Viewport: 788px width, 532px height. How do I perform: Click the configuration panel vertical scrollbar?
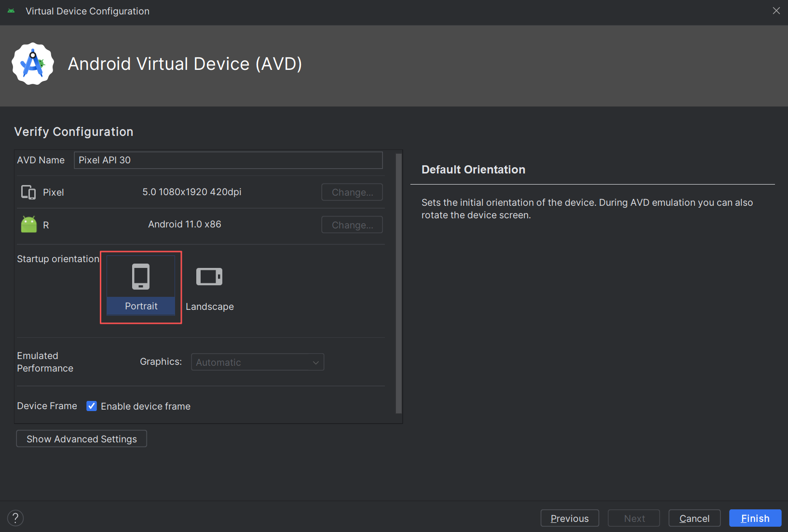coord(398,283)
